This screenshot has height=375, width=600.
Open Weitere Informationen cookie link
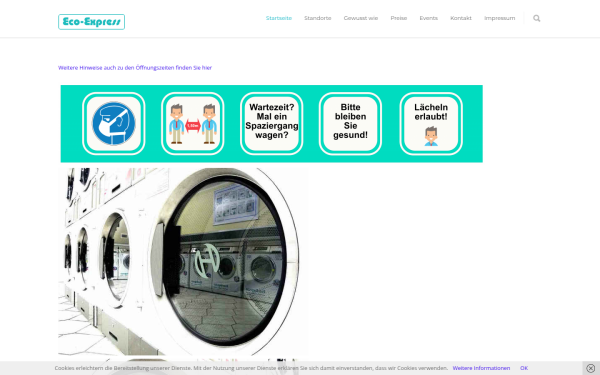(481, 368)
